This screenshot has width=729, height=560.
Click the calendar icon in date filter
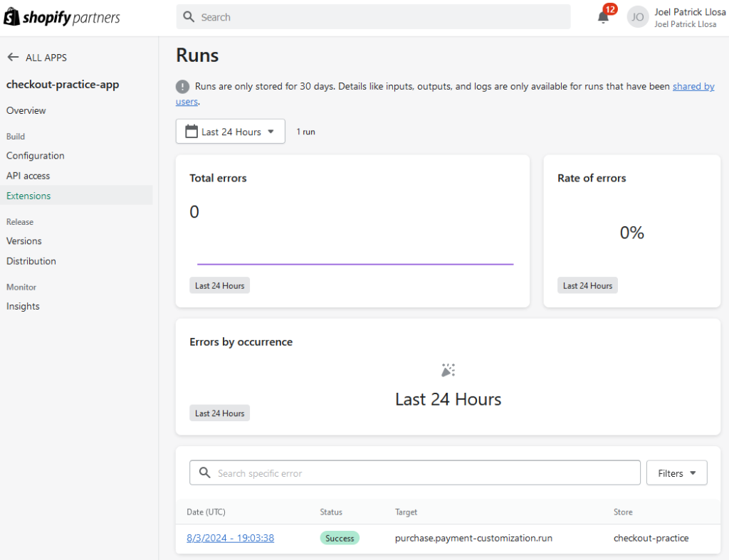(x=191, y=132)
